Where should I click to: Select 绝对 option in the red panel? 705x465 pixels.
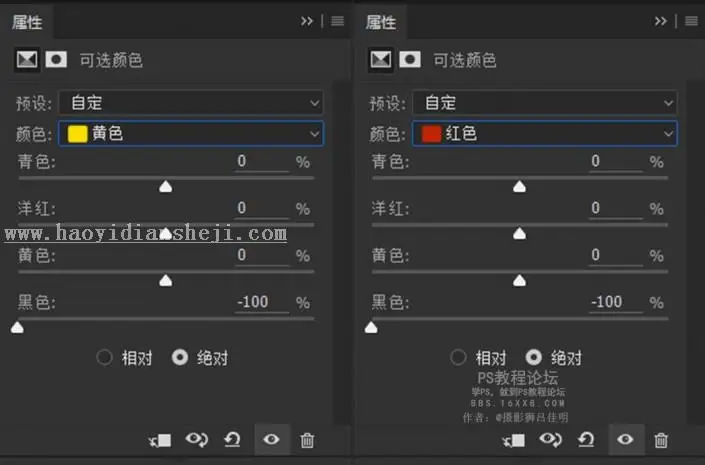point(534,358)
